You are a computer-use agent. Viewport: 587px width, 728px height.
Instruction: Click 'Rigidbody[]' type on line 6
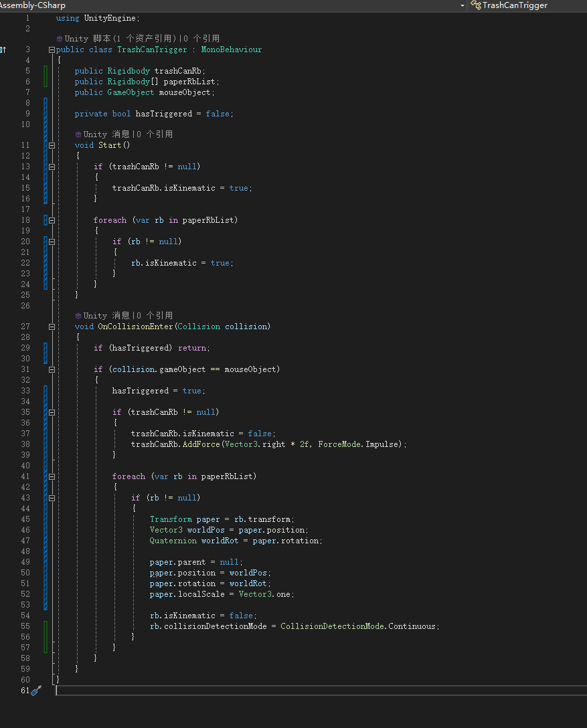click(x=133, y=82)
